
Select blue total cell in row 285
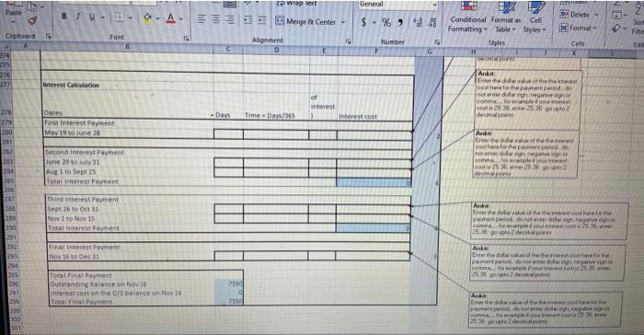[x=374, y=182]
